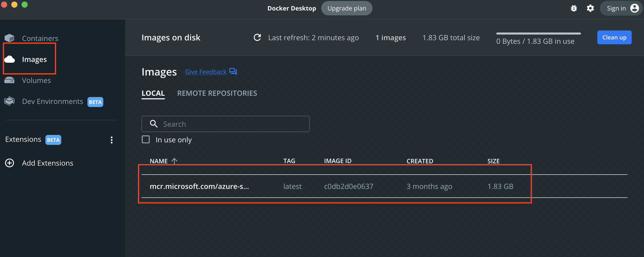This screenshot has width=644, height=257.
Task: Sort by the IMAGE ID column header
Action: [338, 161]
